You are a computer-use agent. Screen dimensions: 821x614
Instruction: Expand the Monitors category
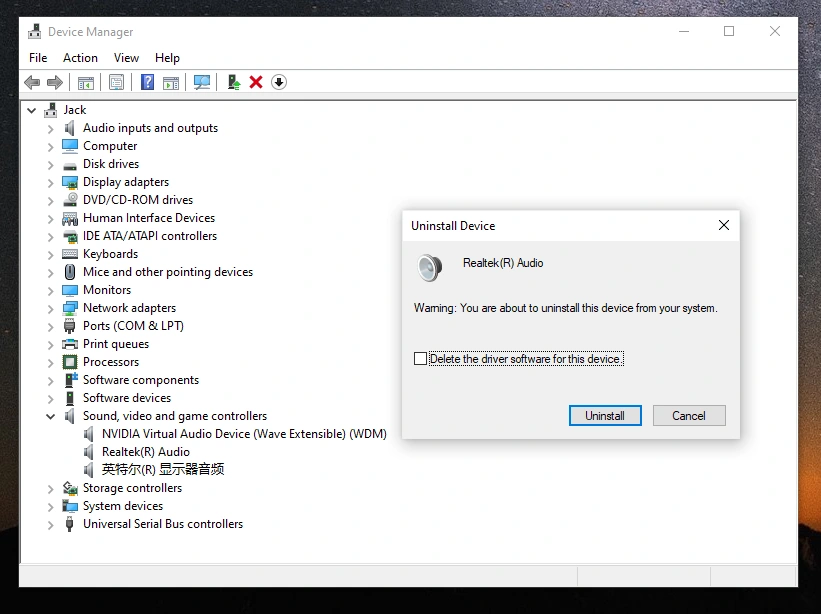[50, 291]
